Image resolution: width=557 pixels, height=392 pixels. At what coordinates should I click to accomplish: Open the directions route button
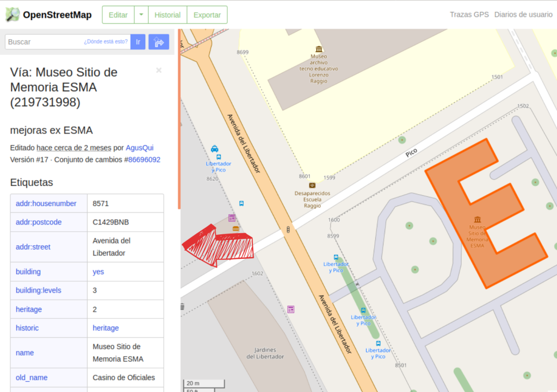pyautogui.click(x=159, y=42)
